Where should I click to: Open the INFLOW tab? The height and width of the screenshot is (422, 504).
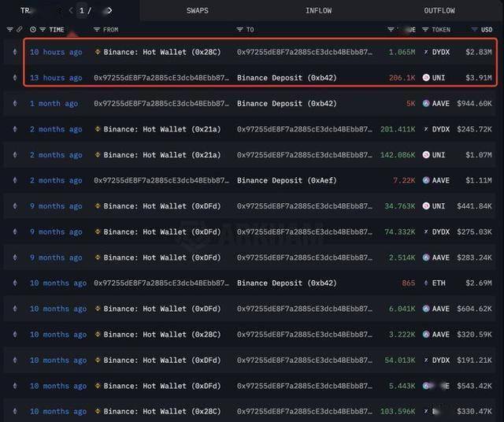[318, 10]
